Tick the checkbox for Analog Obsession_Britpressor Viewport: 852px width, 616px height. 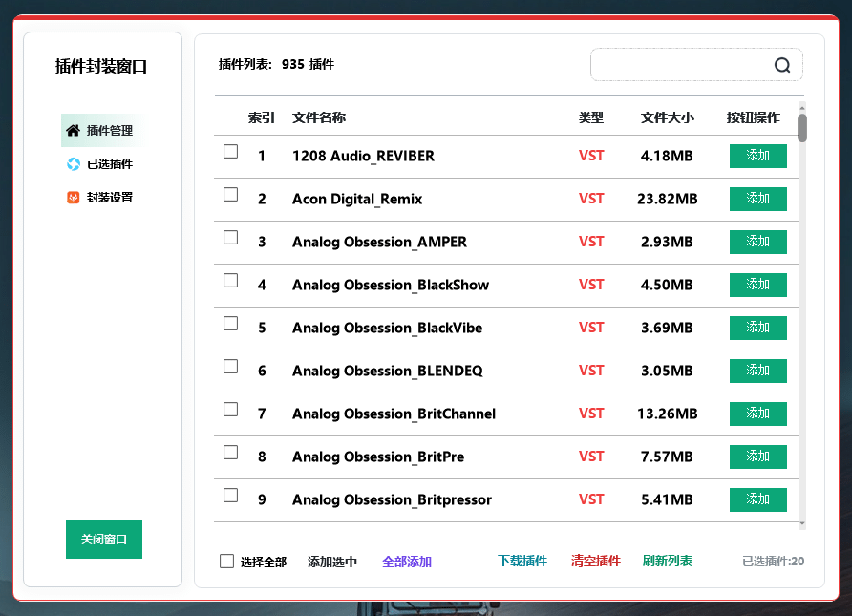(x=231, y=496)
